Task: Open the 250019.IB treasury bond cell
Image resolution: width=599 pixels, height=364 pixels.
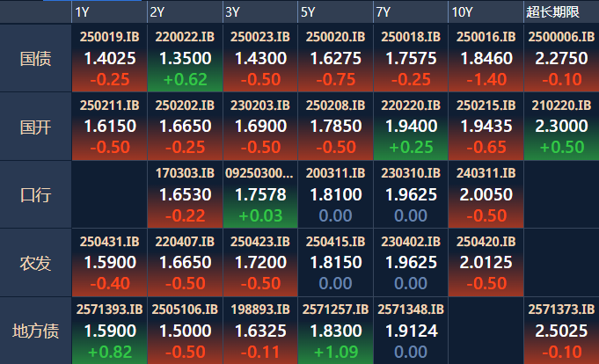Action: coord(109,58)
